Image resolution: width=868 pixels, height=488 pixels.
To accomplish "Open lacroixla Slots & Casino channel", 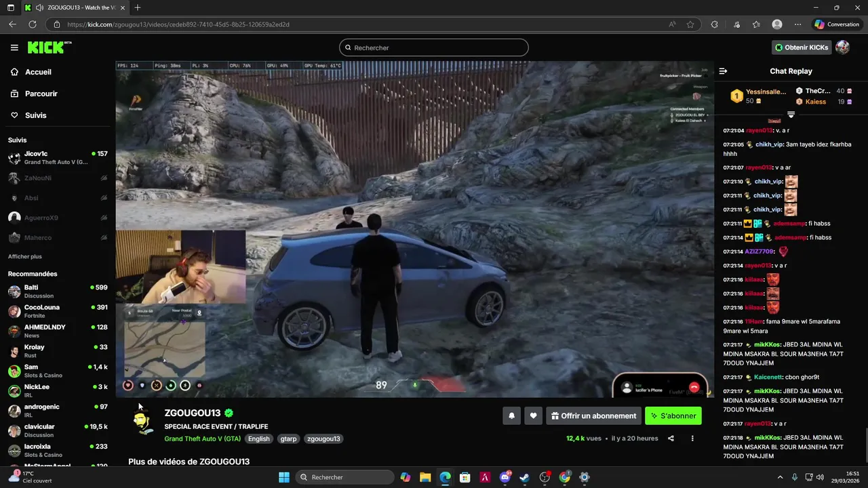I will pyautogui.click(x=58, y=450).
